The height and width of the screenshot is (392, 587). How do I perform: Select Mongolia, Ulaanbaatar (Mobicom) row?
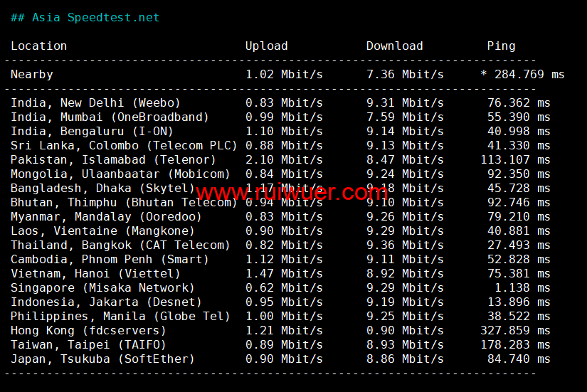(x=120, y=174)
